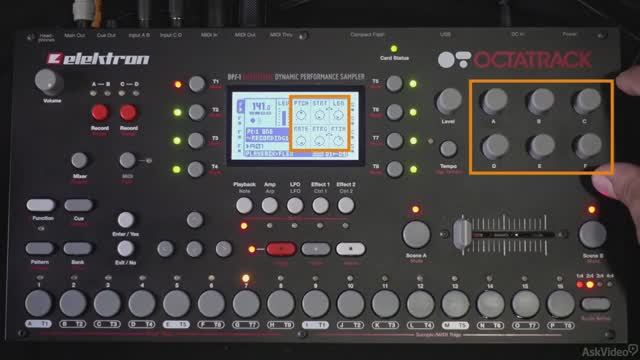Select track T3 button
The height and width of the screenshot is (360, 640).
click(x=196, y=141)
